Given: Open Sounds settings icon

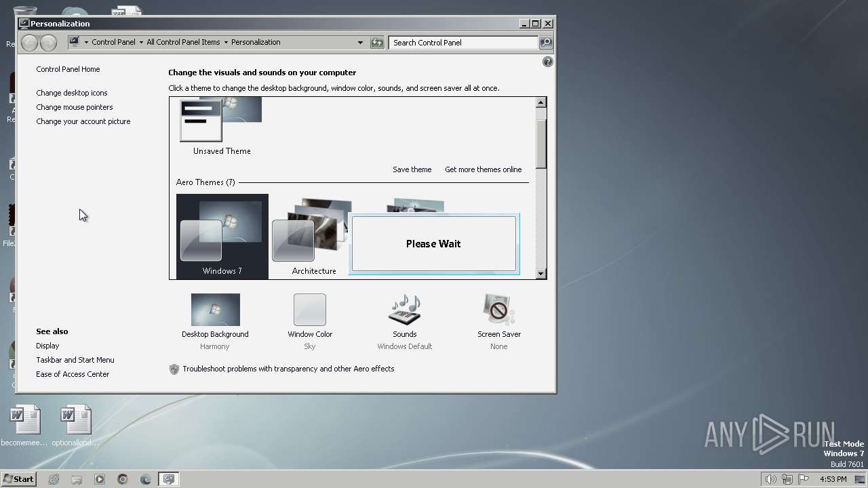Looking at the screenshot, I should click(x=405, y=310).
